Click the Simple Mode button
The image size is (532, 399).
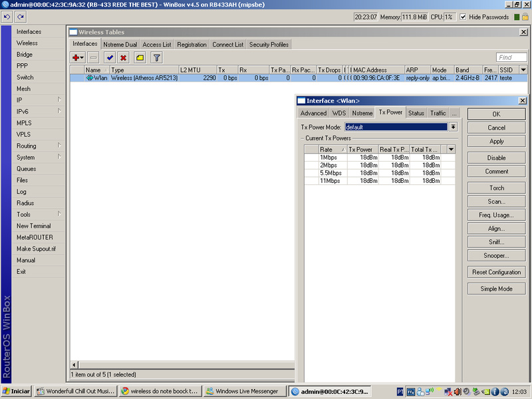pos(496,289)
